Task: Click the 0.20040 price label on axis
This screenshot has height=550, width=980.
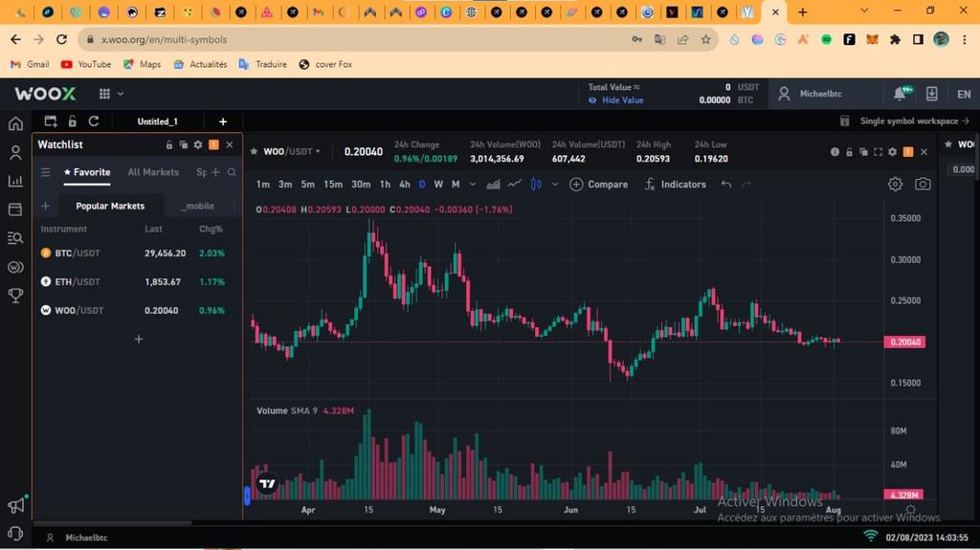Action: [x=904, y=341]
